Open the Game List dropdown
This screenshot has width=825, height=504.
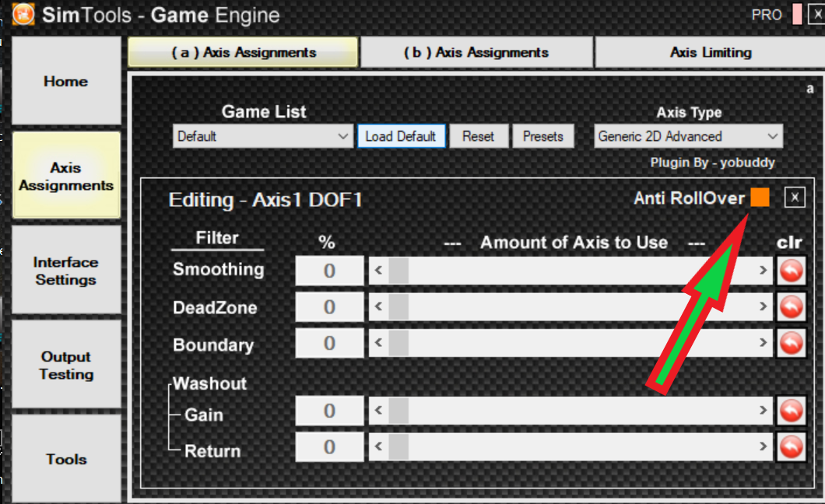[x=262, y=137]
